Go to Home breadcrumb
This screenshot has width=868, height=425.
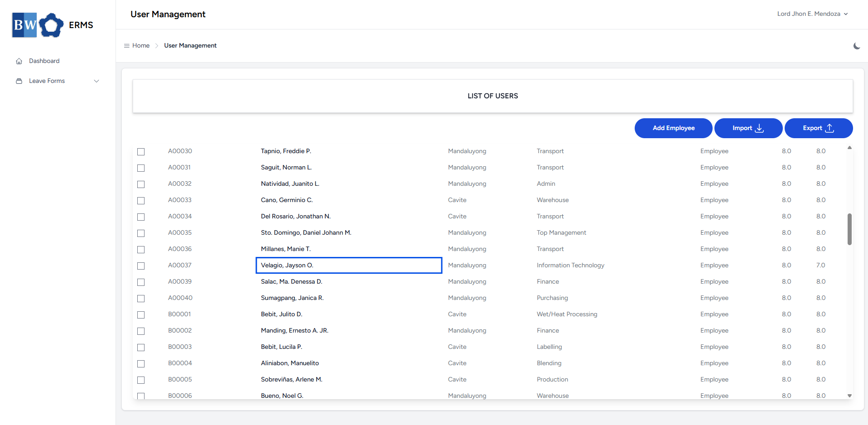pyautogui.click(x=141, y=46)
